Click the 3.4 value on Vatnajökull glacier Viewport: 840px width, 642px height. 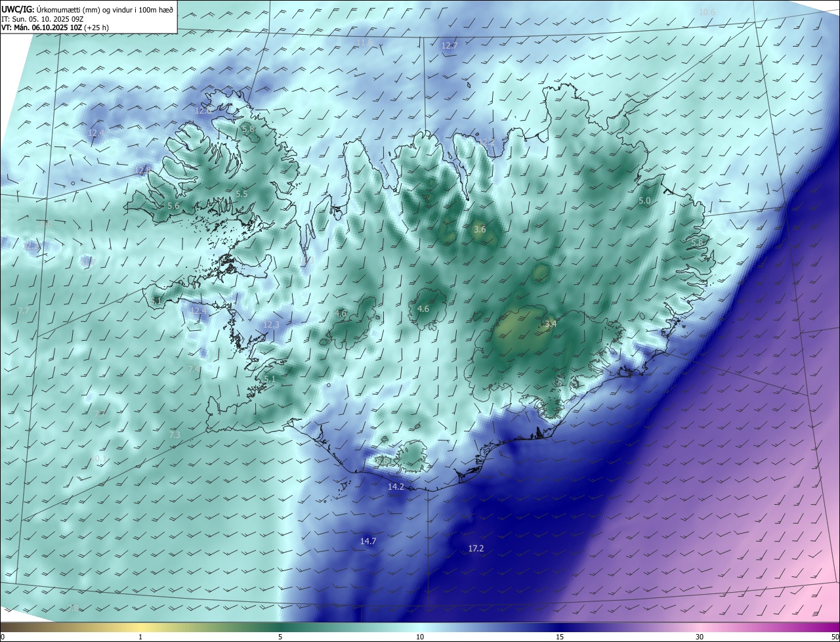551,324
